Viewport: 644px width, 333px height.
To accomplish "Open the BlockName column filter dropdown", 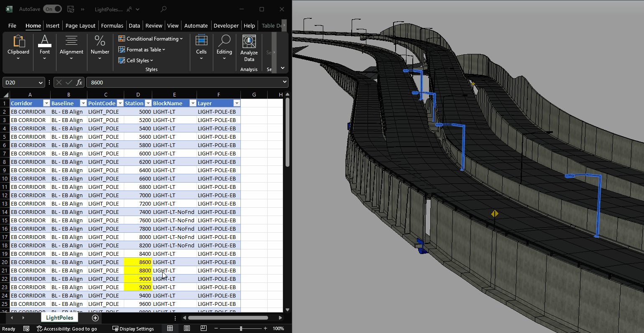I will pyautogui.click(x=193, y=103).
